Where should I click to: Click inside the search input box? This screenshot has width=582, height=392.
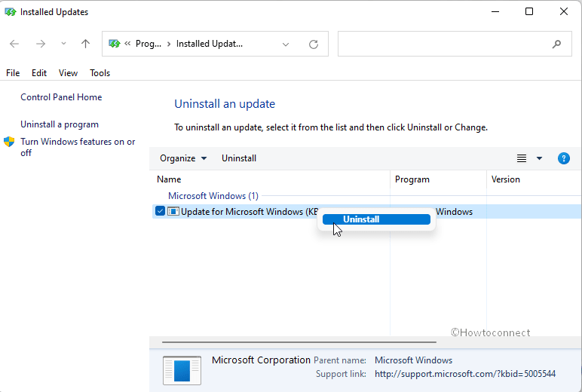[x=445, y=44]
